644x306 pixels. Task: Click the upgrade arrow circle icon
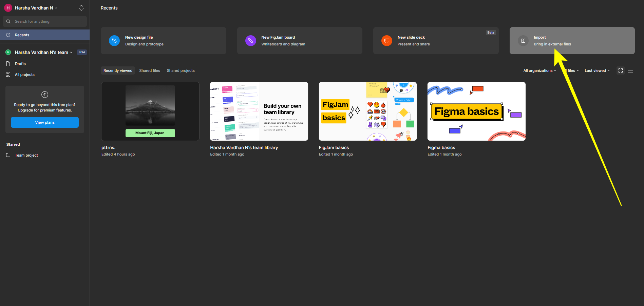pyautogui.click(x=45, y=95)
